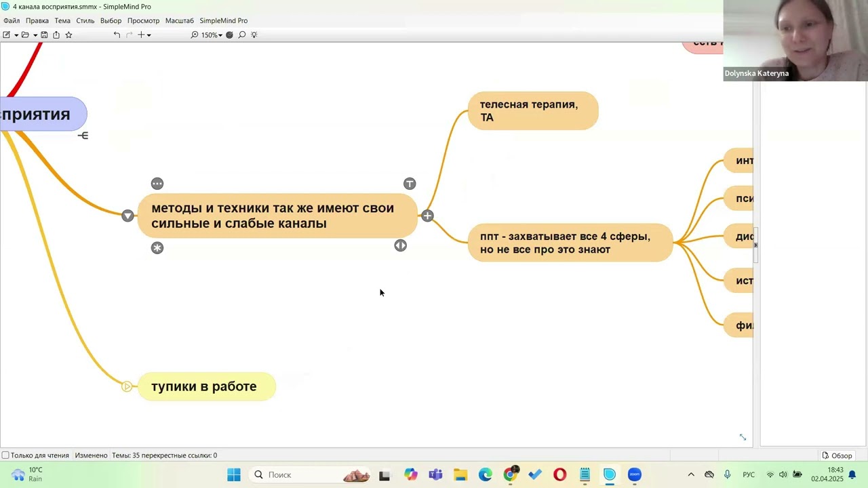Expand the open folder dropdown arrow

(x=35, y=35)
